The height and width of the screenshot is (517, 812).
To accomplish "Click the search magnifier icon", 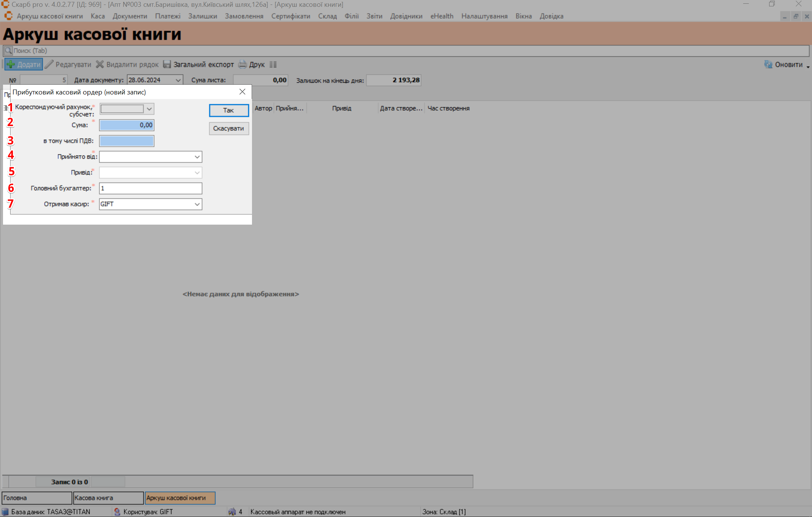I will pyautogui.click(x=8, y=50).
